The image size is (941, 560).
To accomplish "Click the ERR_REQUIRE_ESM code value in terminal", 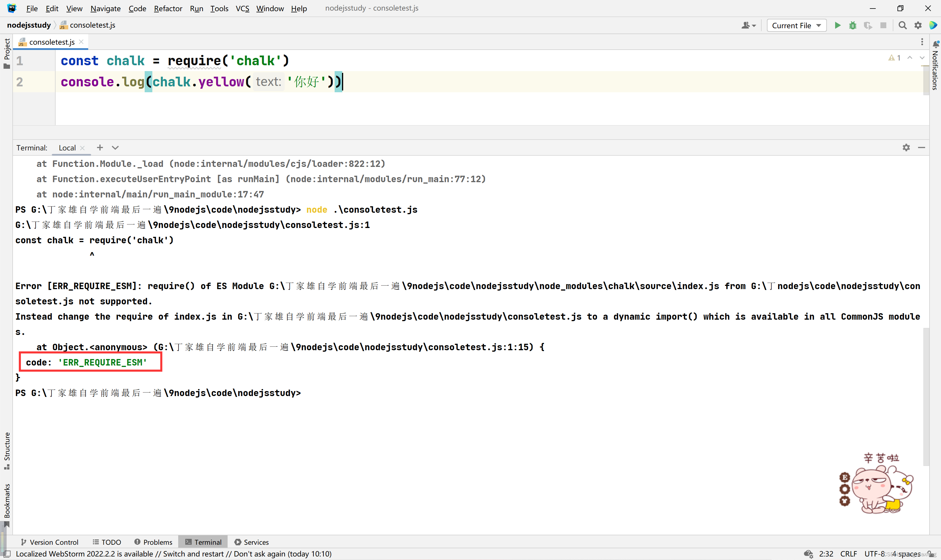I will click(102, 362).
